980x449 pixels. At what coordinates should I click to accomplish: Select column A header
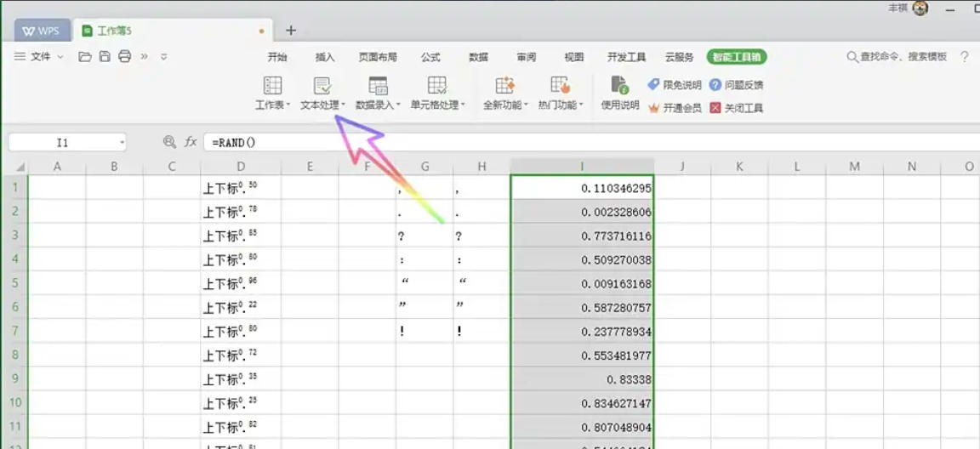click(57, 167)
